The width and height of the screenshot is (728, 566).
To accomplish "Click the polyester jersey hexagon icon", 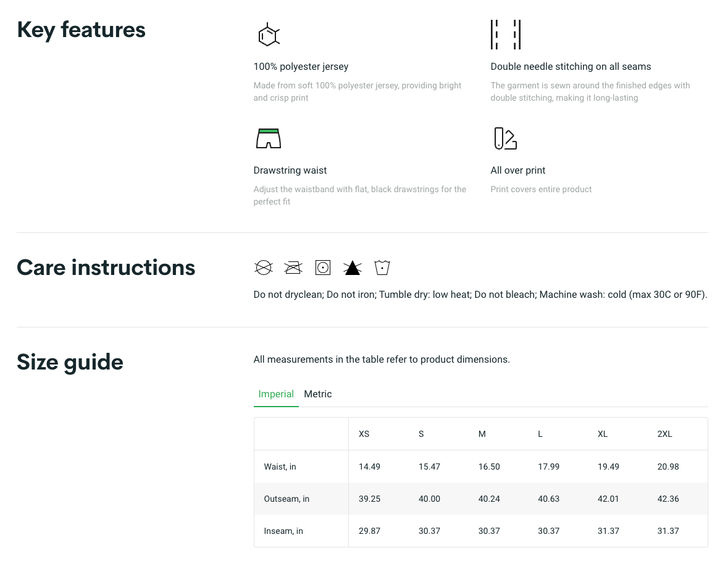I will [269, 35].
